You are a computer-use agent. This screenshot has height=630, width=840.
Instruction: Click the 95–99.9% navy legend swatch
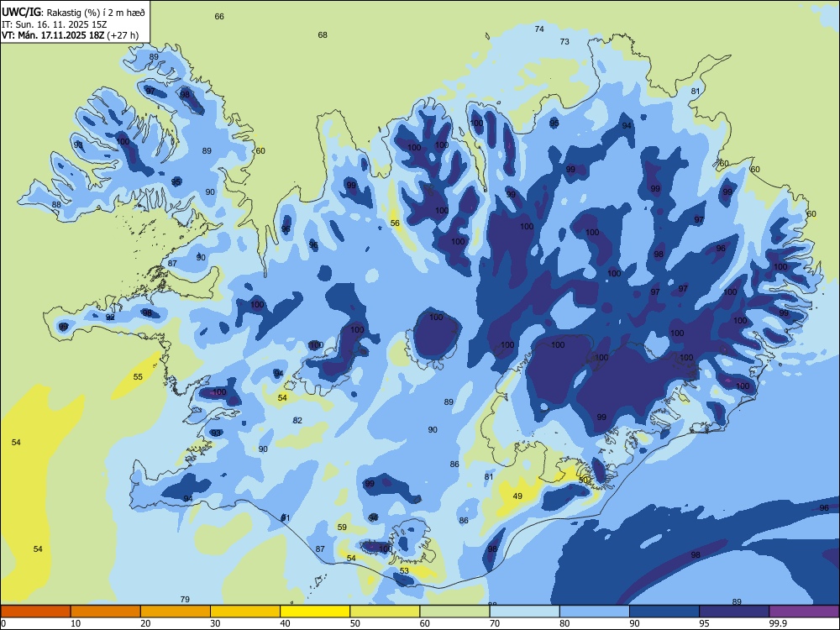(x=734, y=612)
